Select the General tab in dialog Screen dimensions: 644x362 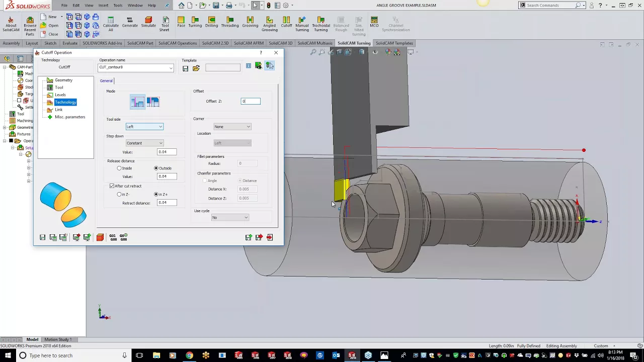(x=106, y=81)
